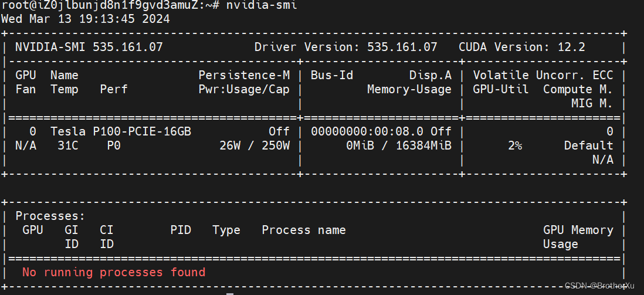644x295 pixels.
Task: Click the Pwr:Usage/Cap column header
Action: [245, 89]
